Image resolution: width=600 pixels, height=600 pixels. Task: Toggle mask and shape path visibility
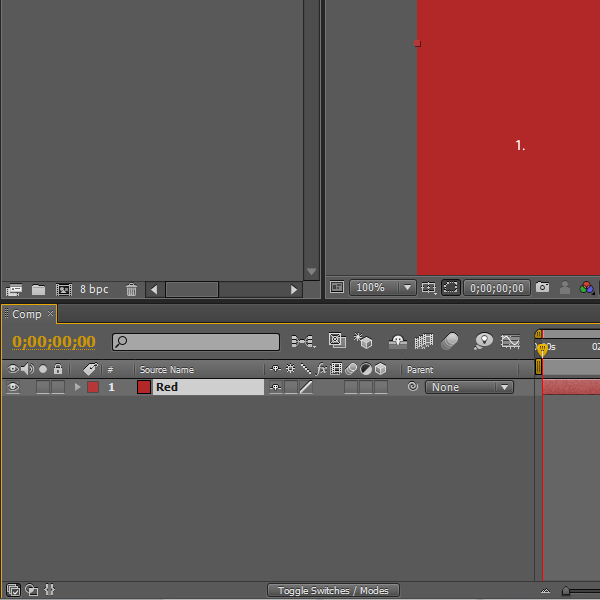pos(451,287)
